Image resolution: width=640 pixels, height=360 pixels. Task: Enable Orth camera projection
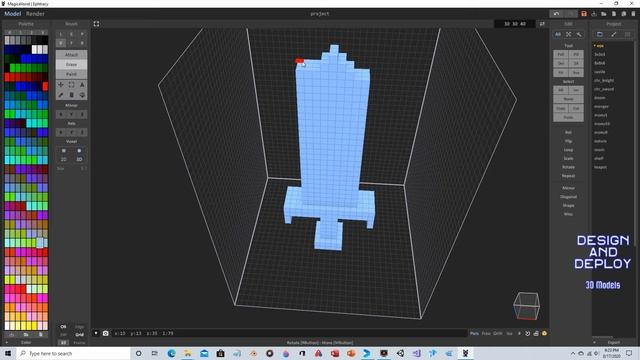point(498,333)
